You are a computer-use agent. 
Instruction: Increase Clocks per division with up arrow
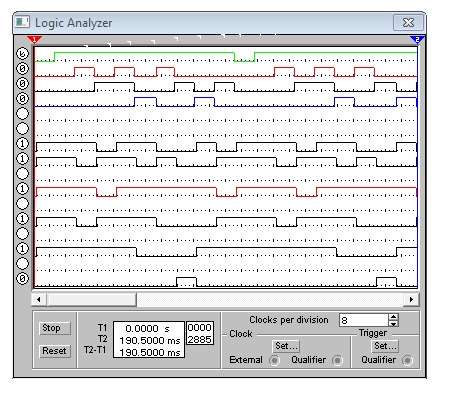pyautogui.click(x=394, y=317)
